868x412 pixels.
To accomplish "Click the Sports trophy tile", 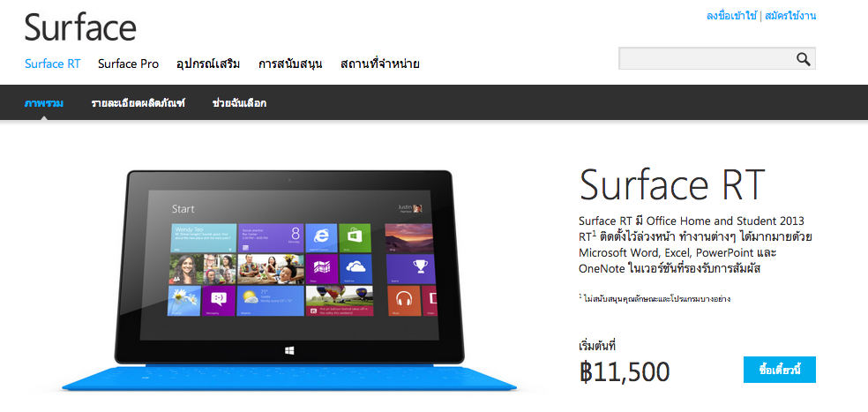I will pos(409,269).
